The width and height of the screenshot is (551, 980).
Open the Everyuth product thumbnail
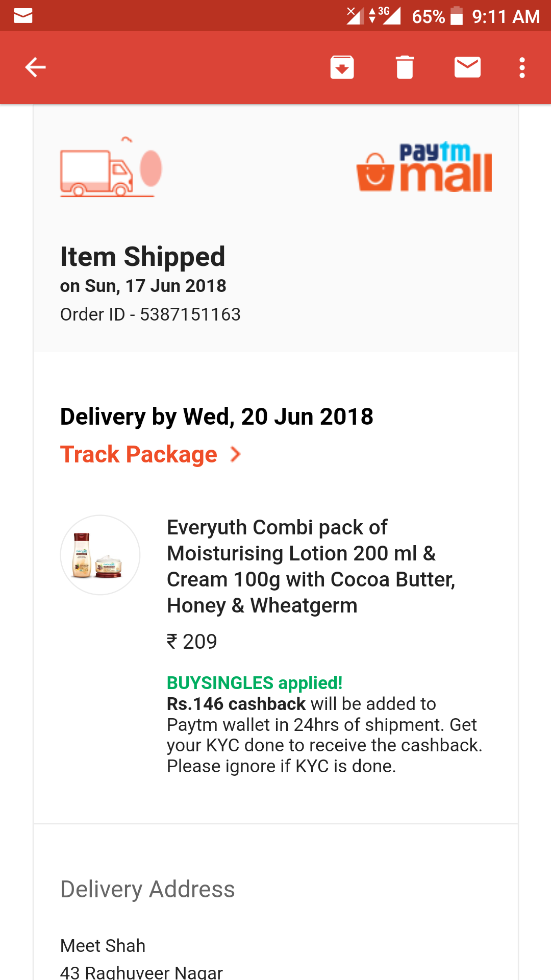(x=100, y=555)
